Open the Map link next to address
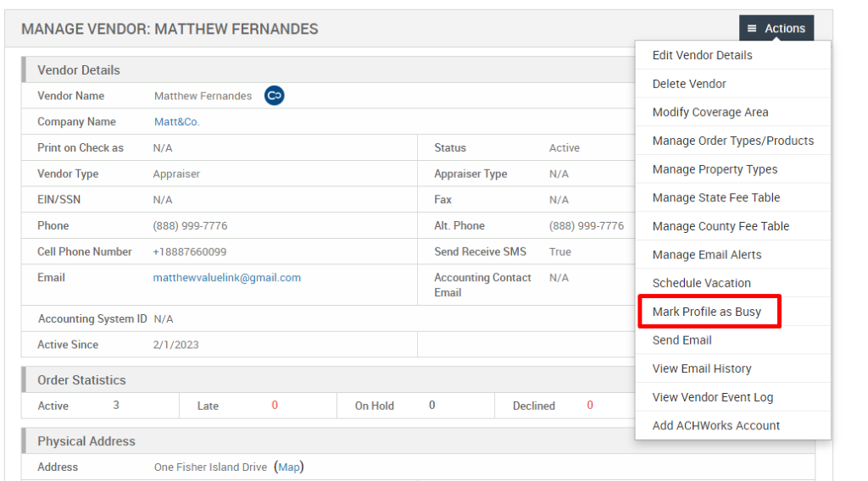This screenshot has height=481, width=868. 289,467
